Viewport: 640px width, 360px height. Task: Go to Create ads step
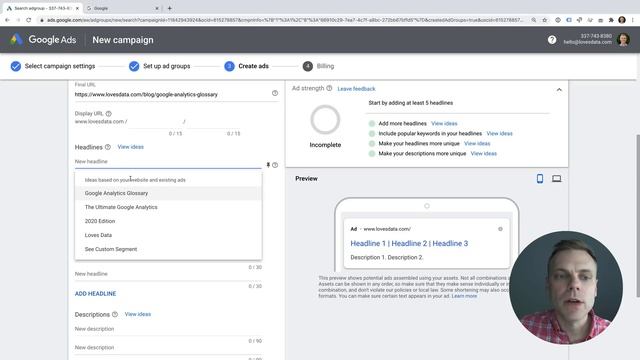click(x=247, y=66)
